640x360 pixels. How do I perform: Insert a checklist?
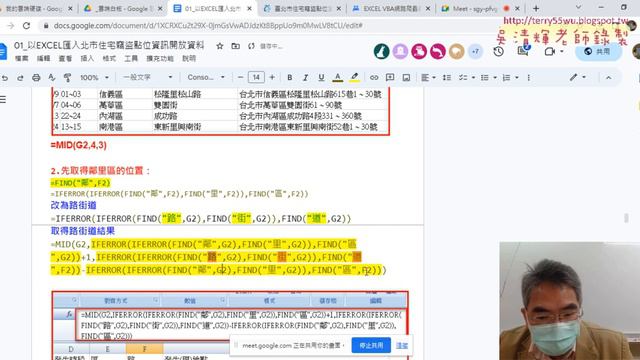tap(463, 77)
